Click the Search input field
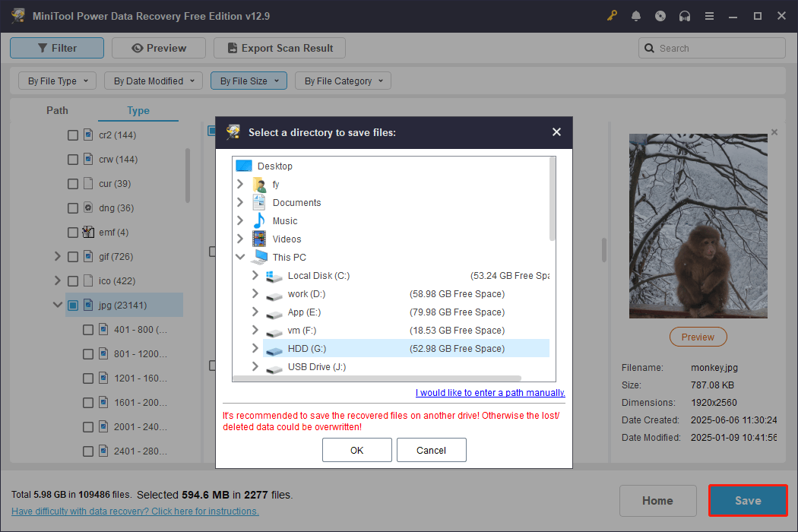Image resolution: width=798 pixels, height=532 pixels. [711, 48]
